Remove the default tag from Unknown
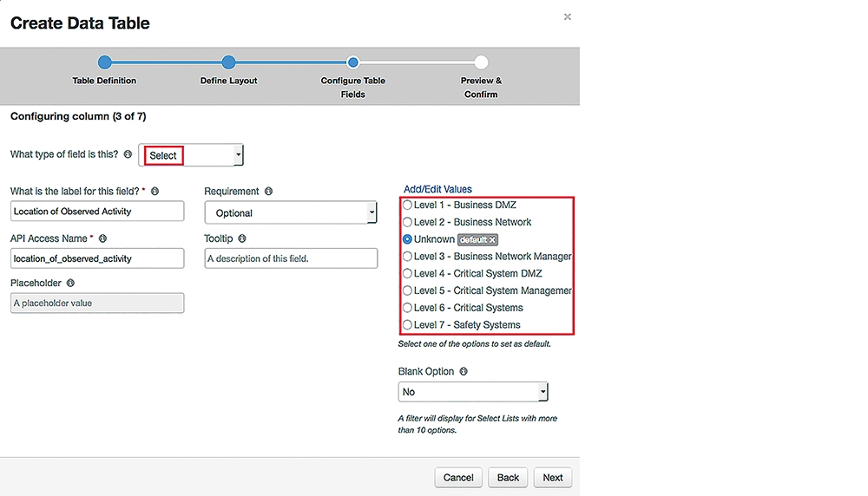This screenshot has width=868, height=496. [492, 240]
